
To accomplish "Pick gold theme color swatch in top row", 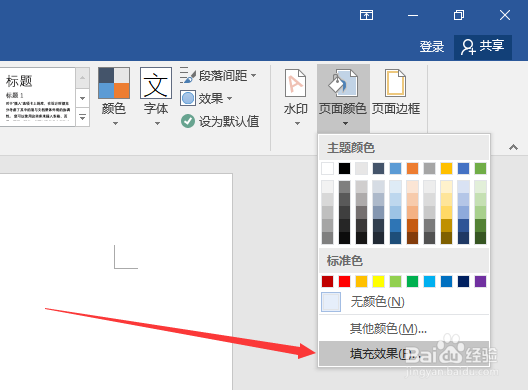I will coord(447,168).
